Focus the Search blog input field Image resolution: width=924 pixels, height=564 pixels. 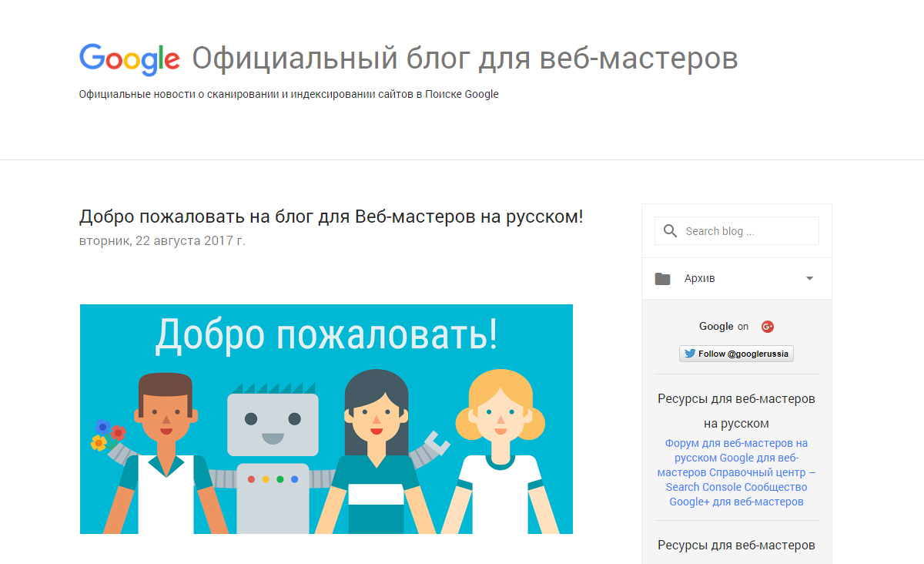click(x=737, y=231)
